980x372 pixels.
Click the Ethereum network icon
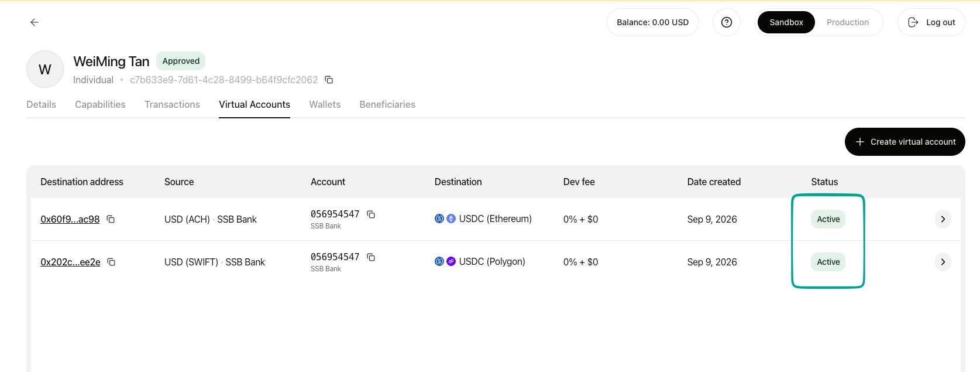451,219
